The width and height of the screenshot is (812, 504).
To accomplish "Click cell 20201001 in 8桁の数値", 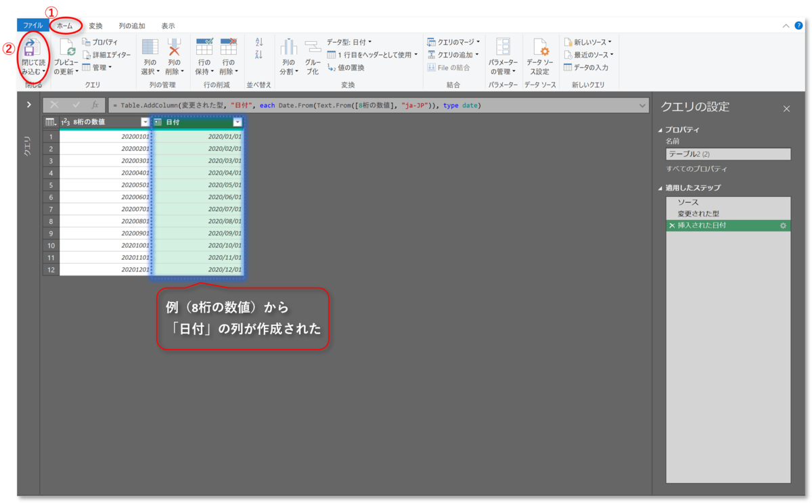I will [x=106, y=245].
